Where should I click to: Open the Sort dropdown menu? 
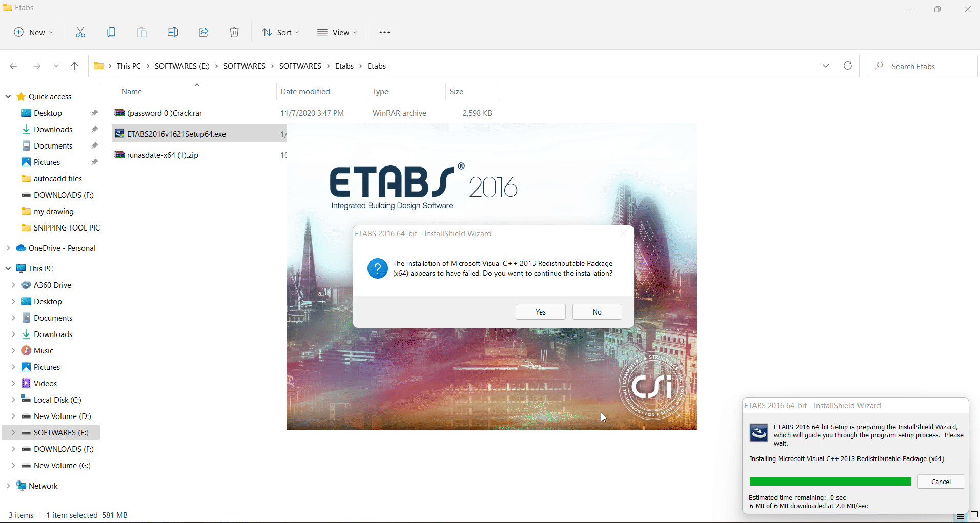pyautogui.click(x=280, y=32)
